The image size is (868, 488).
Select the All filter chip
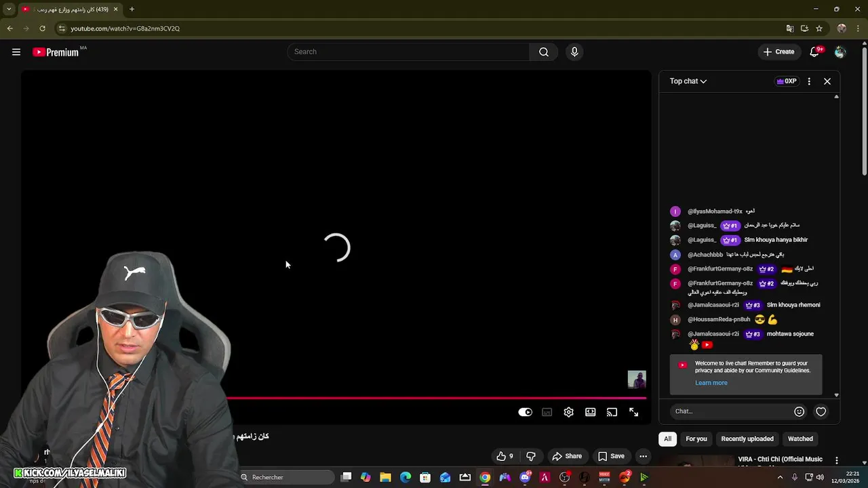667,439
